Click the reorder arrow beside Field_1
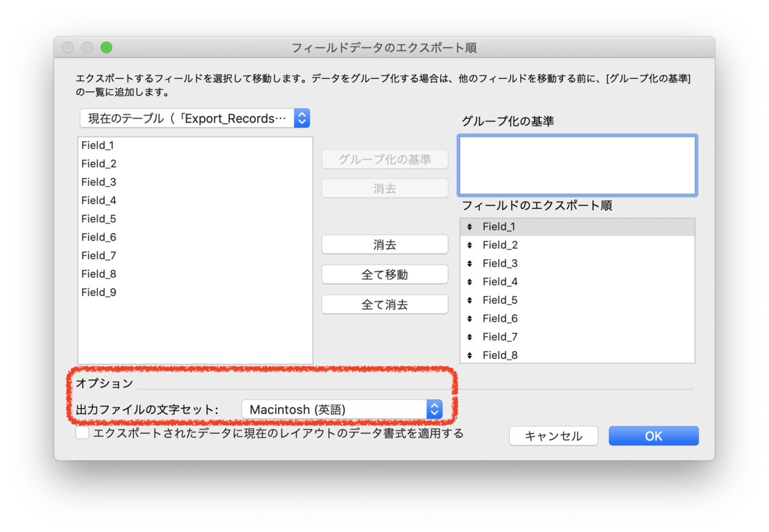769x532 pixels. click(471, 226)
